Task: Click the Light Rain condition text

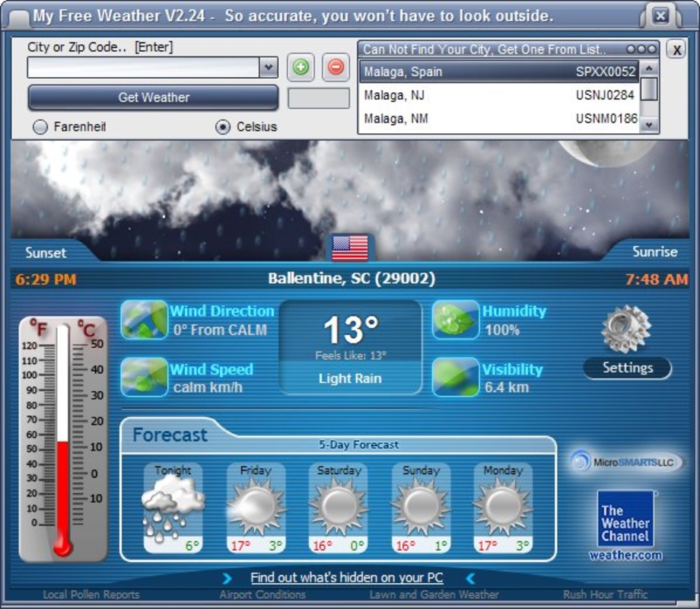Action: pyautogui.click(x=350, y=378)
